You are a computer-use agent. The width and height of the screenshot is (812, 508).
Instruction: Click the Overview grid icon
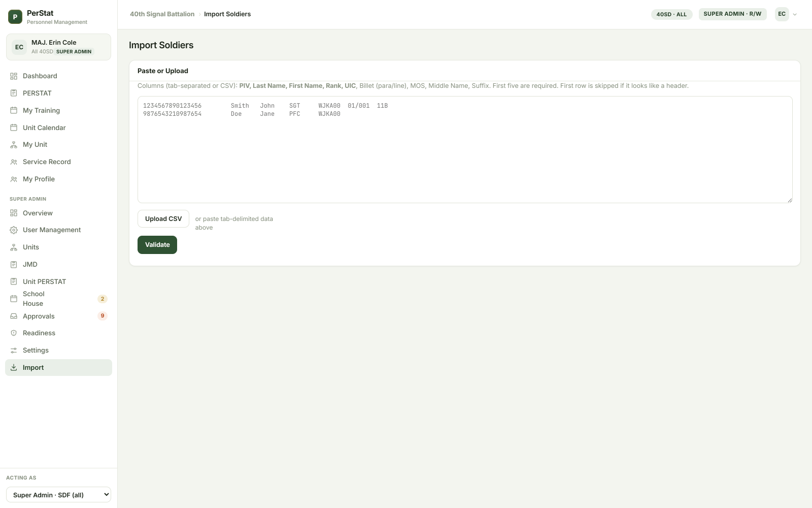pyautogui.click(x=14, y=213)
